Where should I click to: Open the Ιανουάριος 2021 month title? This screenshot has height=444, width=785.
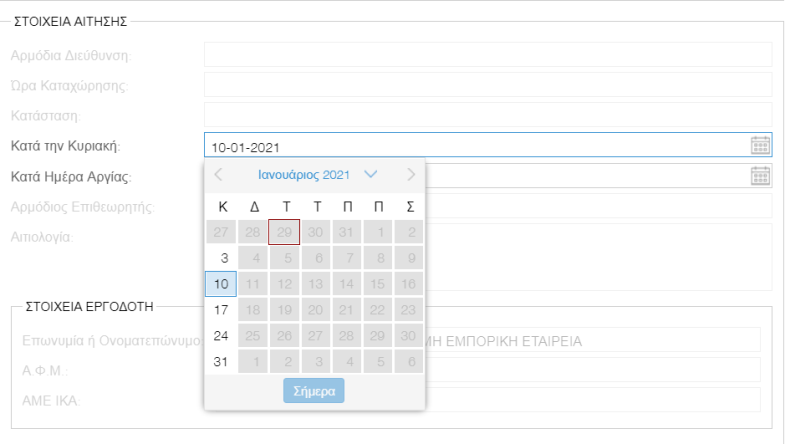click(303, 175)
